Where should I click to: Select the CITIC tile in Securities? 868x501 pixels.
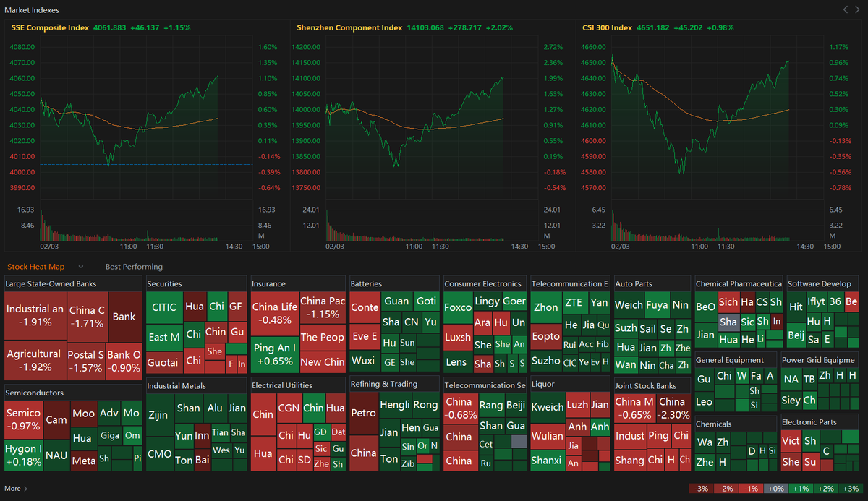(164, 307)
